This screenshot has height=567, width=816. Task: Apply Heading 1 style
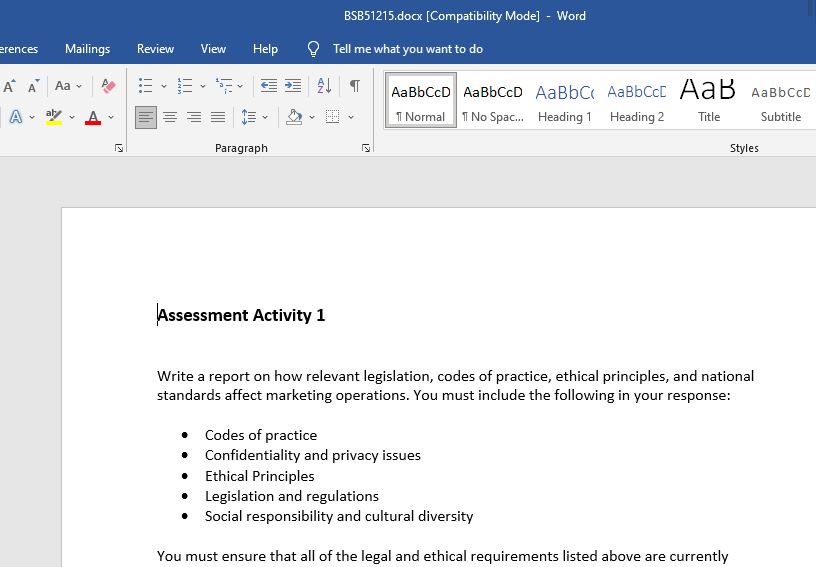565,100
